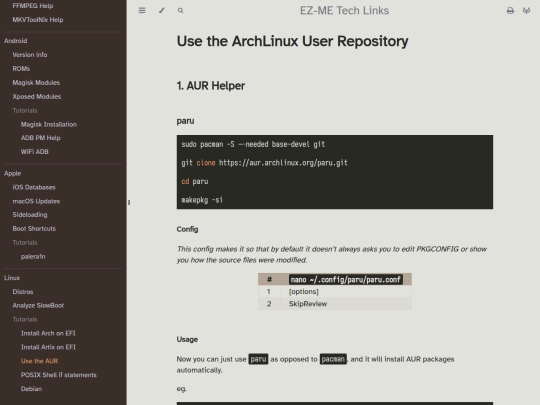Select the Linux section heading
540x405 pixels.
pyautogui.click(x=12, y=278)
